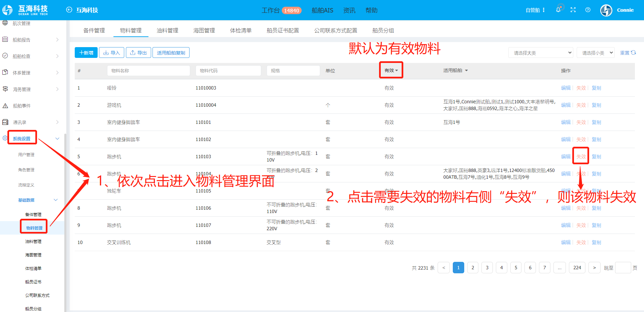Click the 航次管理 globe icon
Image resolution: width=644 pixels, height=312 pixels.
[x=5, y=23]
